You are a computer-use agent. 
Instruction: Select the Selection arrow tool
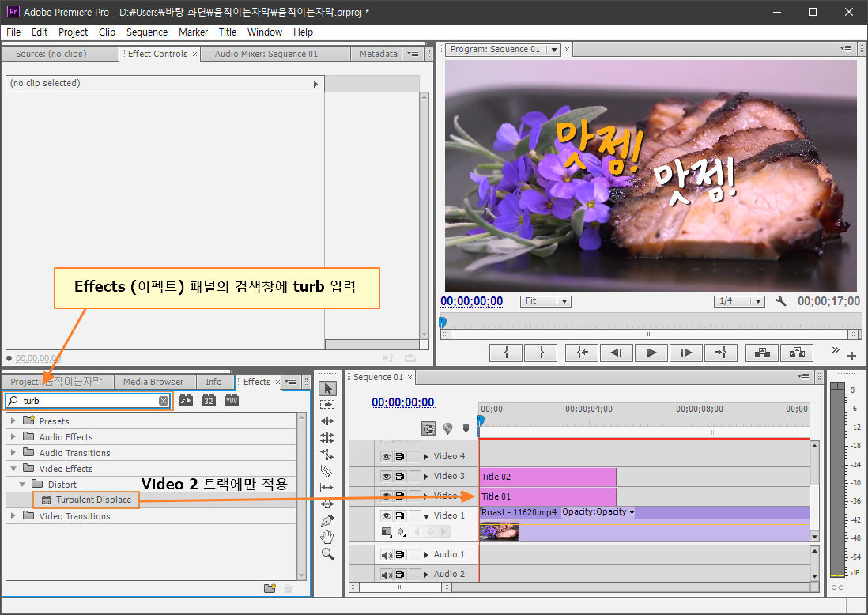click(x=327, y=389)
